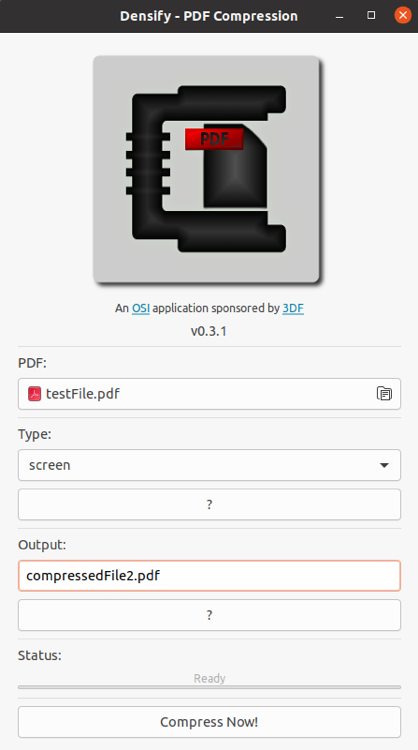This screenshot has width=418, height=750.
Task: Click the Densify clamp logo image
Action: coord(207,169)
